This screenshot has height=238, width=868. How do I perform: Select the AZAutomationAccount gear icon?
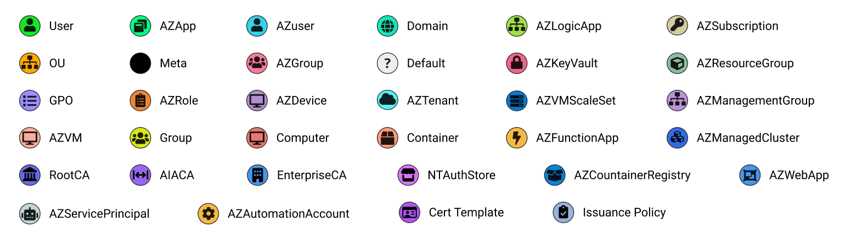(x=208, y=213)
